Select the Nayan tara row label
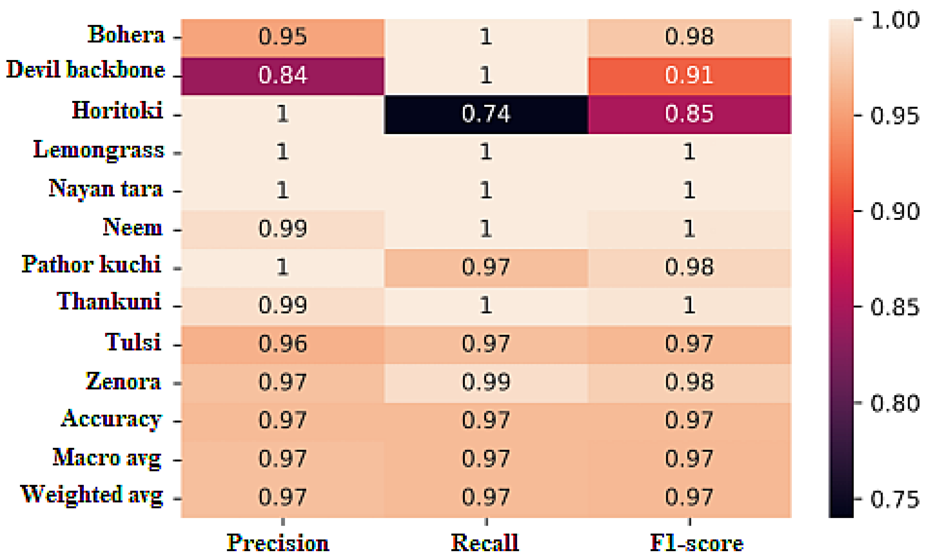Image resolution: width=930 pixels, height=560 pixels. (106, 189)
